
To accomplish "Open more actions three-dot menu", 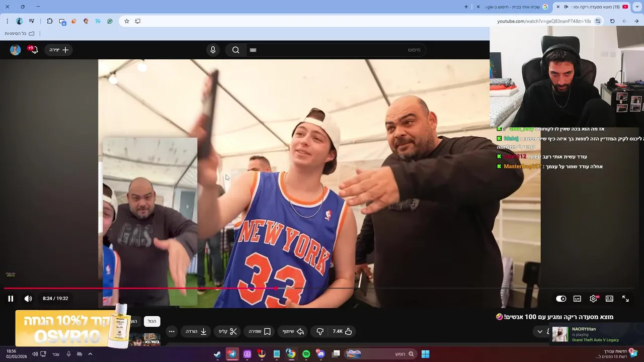I will click(x=172, y=331).
